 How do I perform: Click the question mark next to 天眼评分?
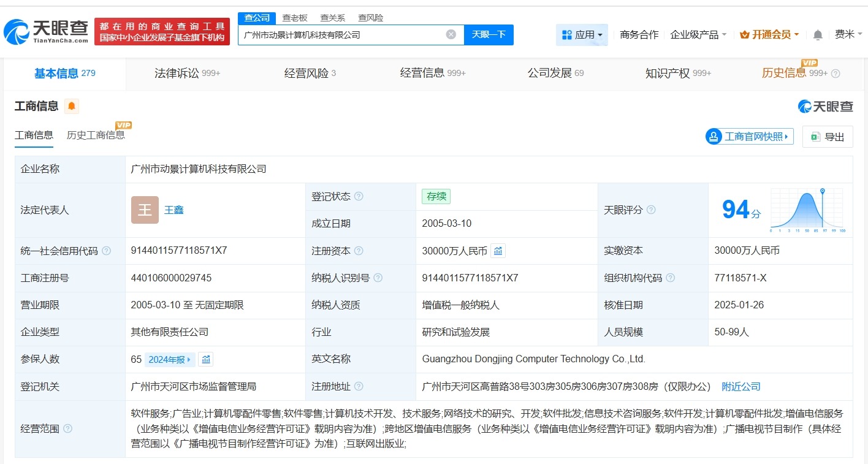(650, 210)
